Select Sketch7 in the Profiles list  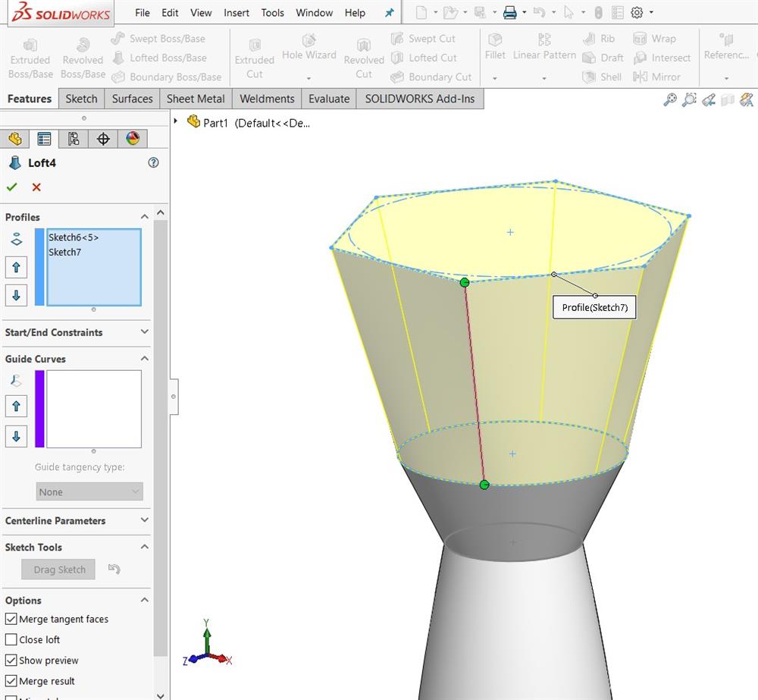(x=64, y=252)
